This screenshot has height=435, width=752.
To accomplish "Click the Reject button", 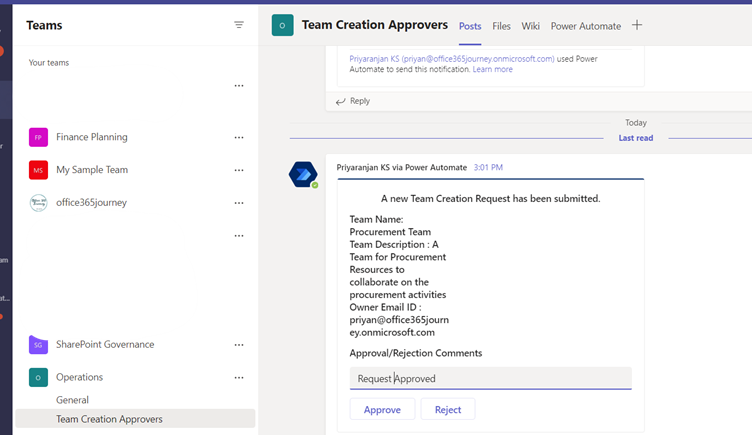I will (448, 410).
